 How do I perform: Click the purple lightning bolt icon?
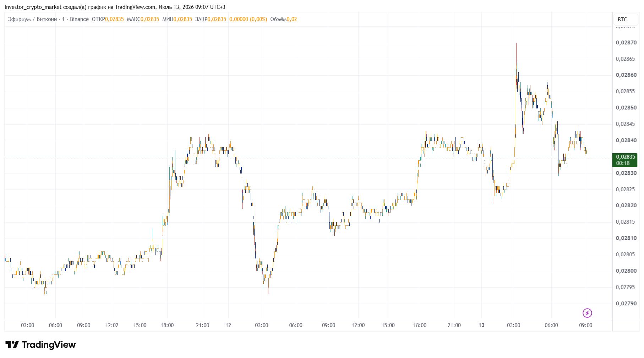coord(587,313)
